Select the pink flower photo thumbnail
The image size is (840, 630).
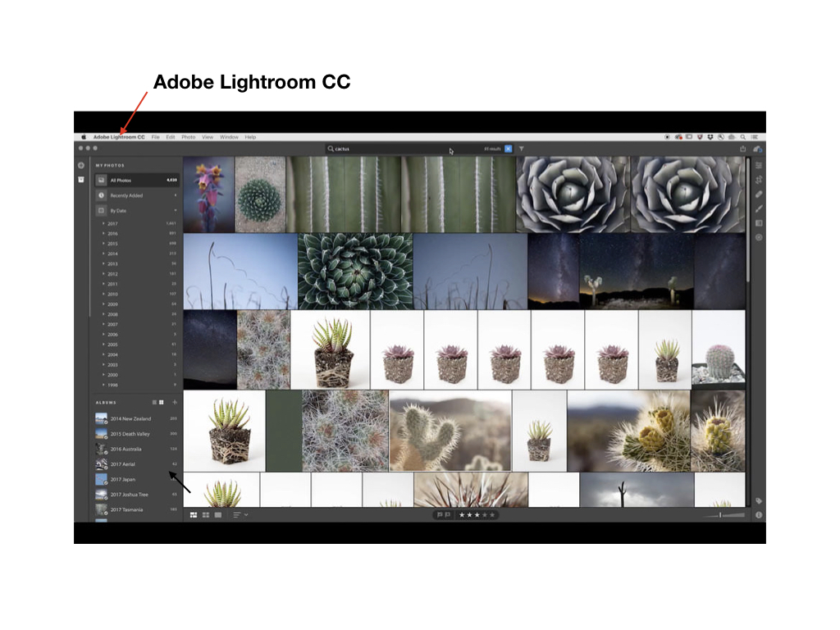pos(209,194)
